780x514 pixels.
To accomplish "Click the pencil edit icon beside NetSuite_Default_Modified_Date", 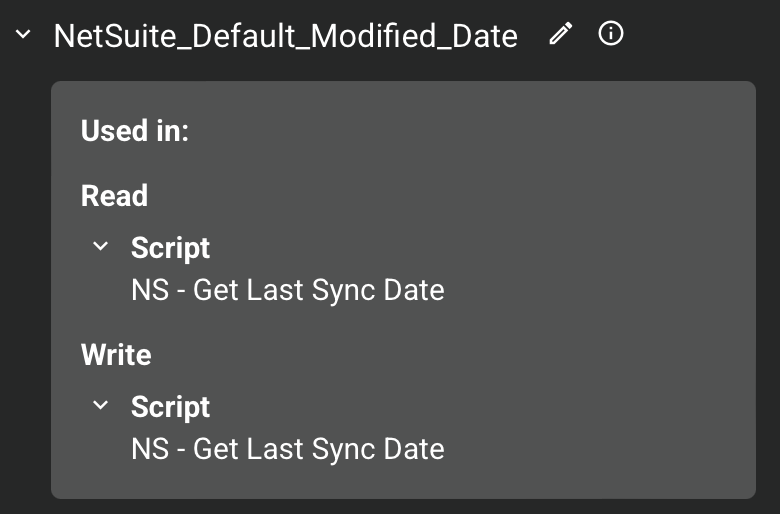I will coord(562,35).
